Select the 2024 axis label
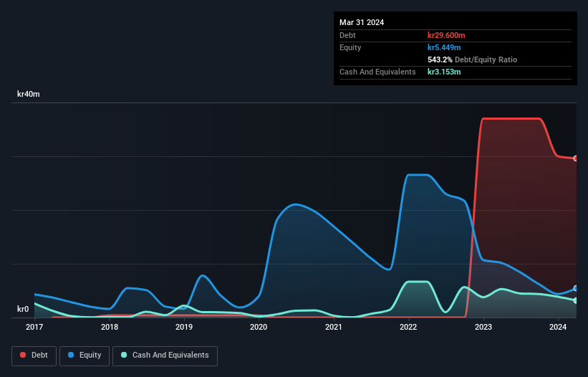 pos(558,327)
